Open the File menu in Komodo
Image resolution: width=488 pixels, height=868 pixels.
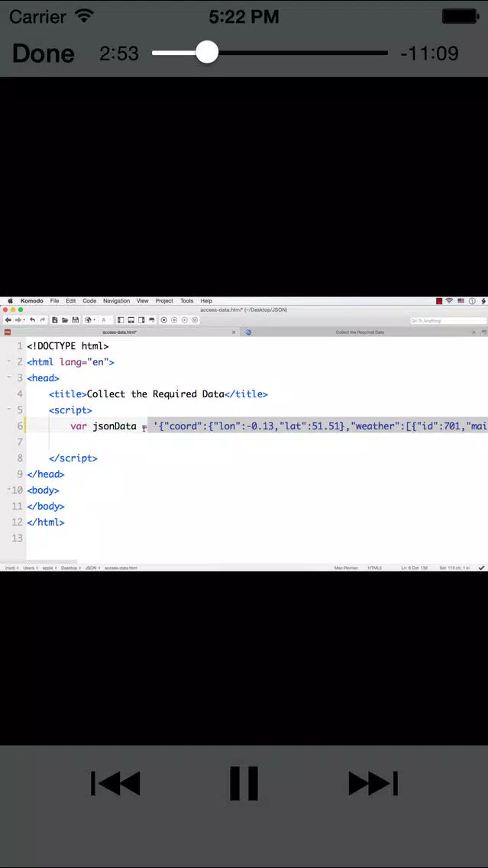(54, 301)
